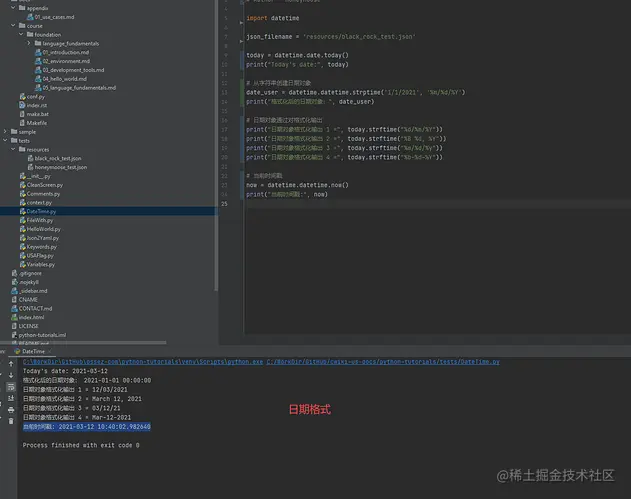Click 'today = datetime.date.today()' code line
Viewport: 631px width, 499px height.
[x=297, y=55]
